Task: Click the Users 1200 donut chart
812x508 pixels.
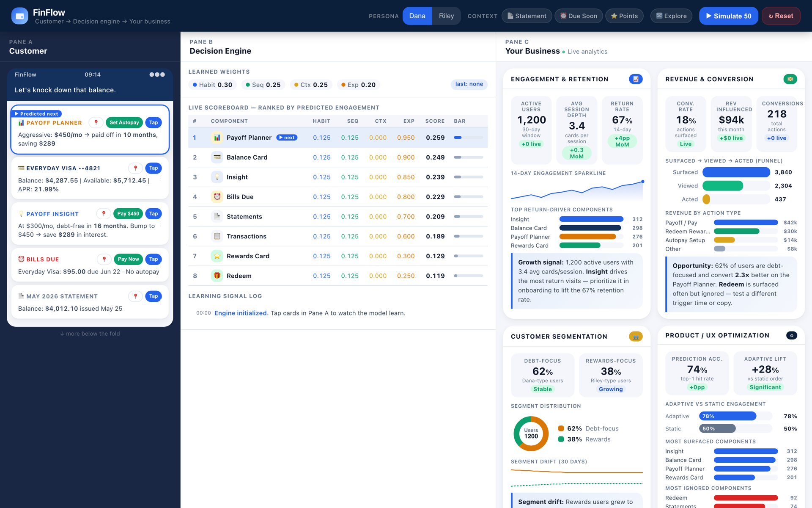Action: (x=531, y=433)
